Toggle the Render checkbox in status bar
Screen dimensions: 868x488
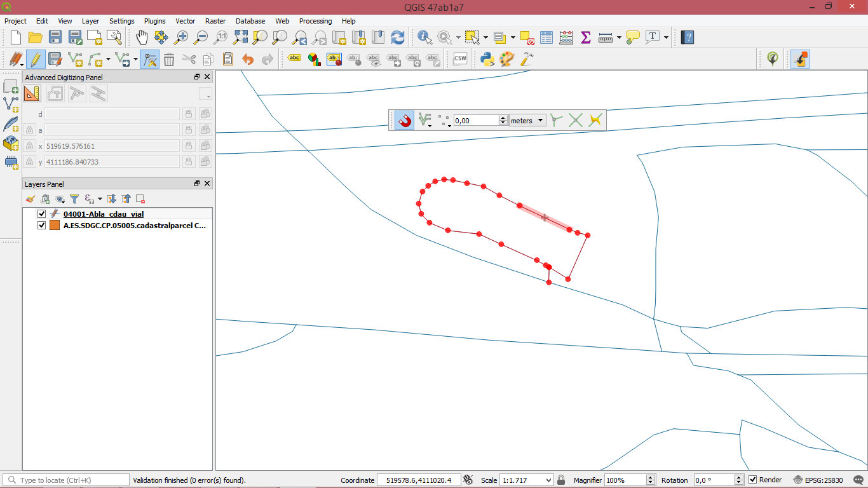click(x=753, y=480)
